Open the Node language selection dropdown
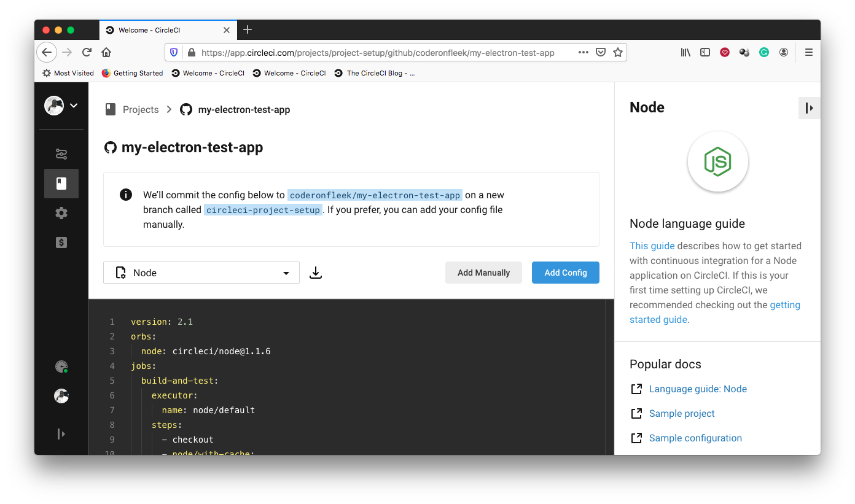This screenshot has height=504, width=855. tap(201, 273)
